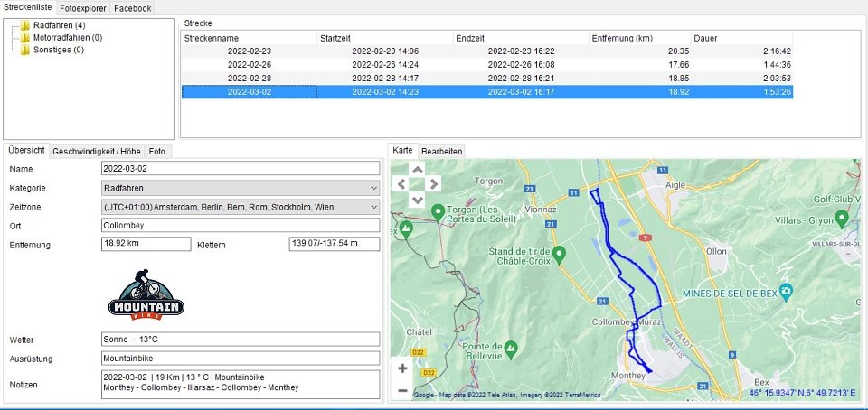Open the Geschwindigkeit / Höhe tab
Image resolution: width=868 pixels, height=410 pixels.
coord(98,151)
